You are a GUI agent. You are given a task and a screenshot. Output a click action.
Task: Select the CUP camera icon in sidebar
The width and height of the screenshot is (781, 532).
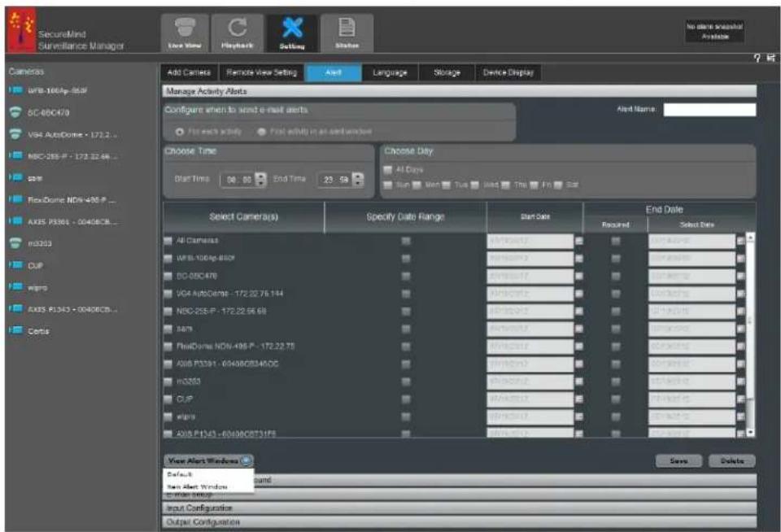coord(16,265)
